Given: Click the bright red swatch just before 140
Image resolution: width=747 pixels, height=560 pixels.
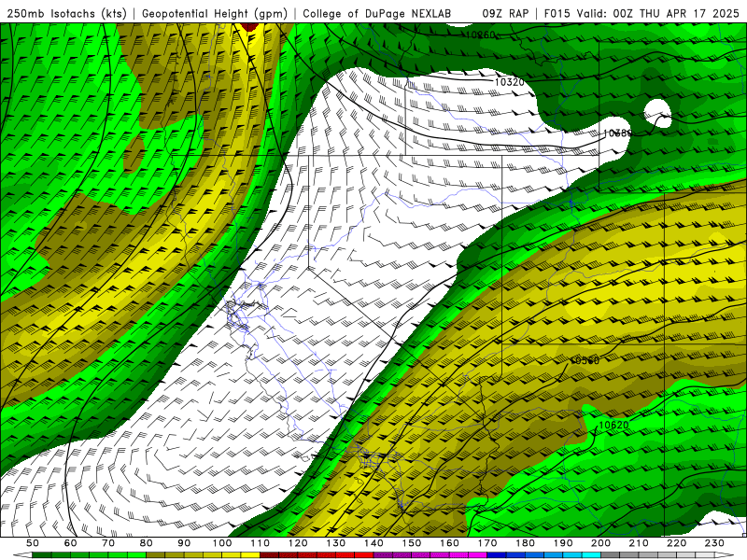Looking at the screenshot, I should (364, 555).
